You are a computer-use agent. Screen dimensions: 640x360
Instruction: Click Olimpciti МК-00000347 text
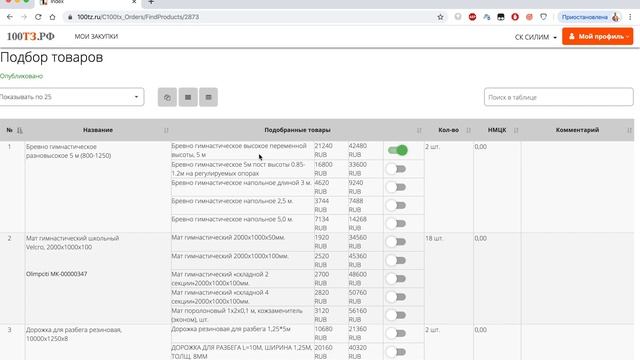(x=57, y=274)
